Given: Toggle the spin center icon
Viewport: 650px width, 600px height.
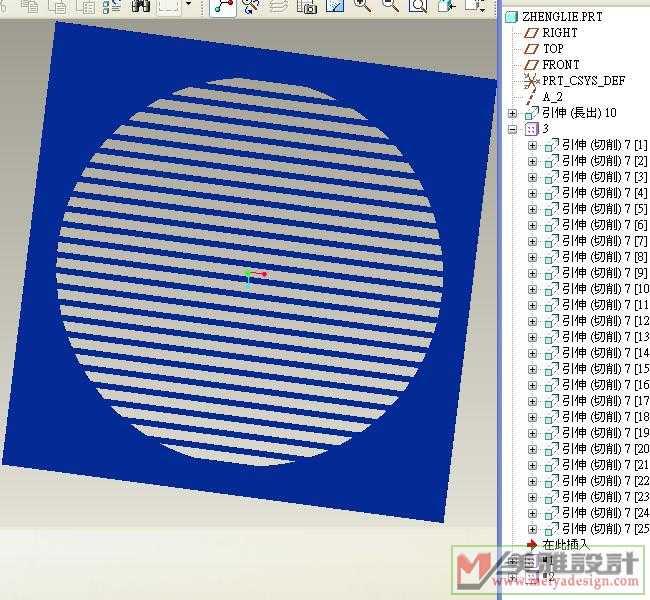Looking at the screenshot, I should click(223, 6).
